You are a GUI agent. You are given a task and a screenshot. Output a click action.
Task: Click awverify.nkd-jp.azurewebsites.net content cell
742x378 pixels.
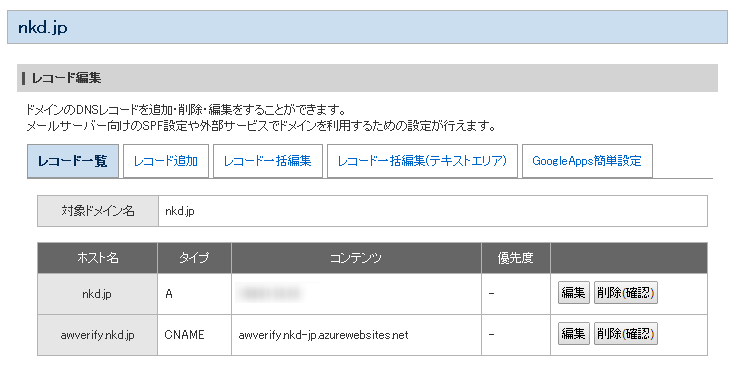click(356, 335)
